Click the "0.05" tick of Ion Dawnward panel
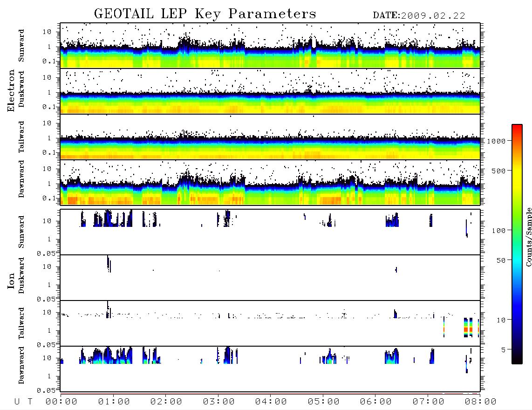This screenshot has height=410, width=532. click(46, 390)
